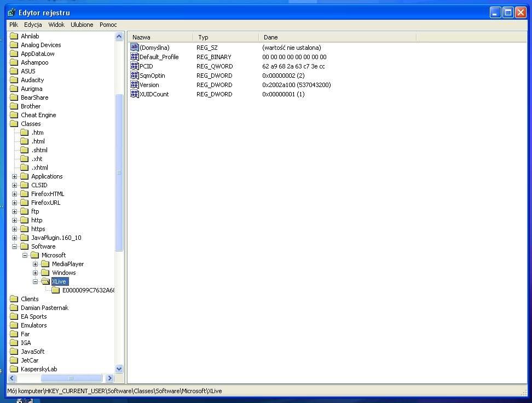Collapse the XLive key node
The height and width of the screenshot is (403, 532).
click(36, 281)
